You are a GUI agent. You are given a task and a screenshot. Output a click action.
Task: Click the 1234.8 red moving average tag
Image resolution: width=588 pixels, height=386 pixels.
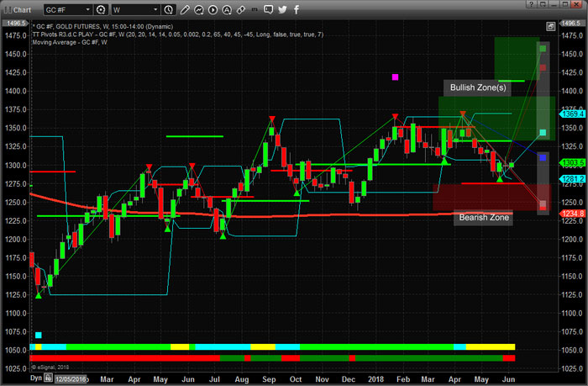click(573, 214)
